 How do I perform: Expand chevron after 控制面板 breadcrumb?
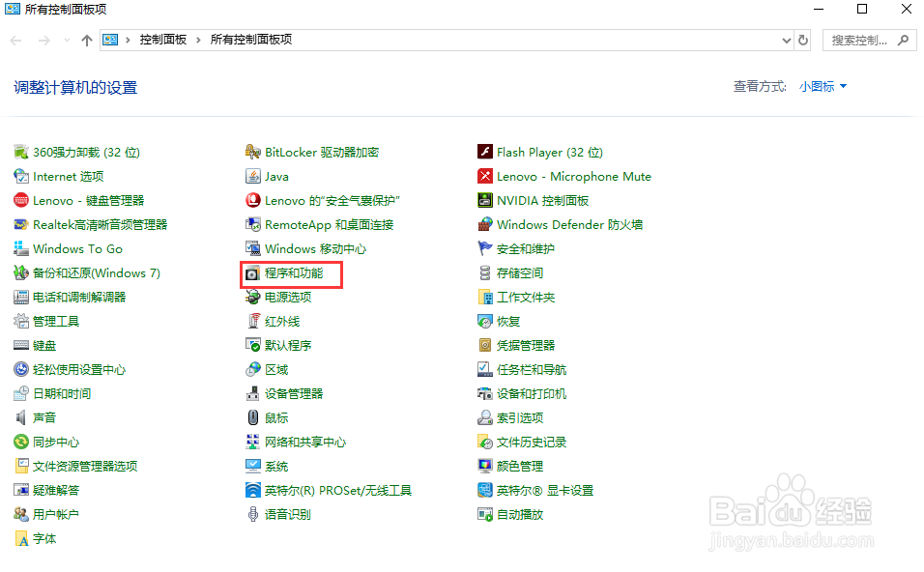click(x=198, y=40)
